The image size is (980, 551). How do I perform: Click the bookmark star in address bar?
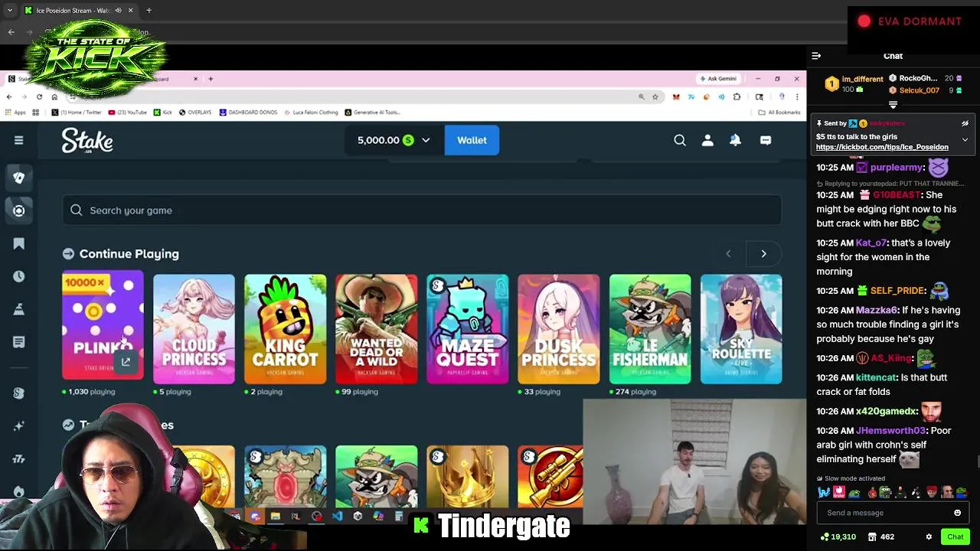655,97
